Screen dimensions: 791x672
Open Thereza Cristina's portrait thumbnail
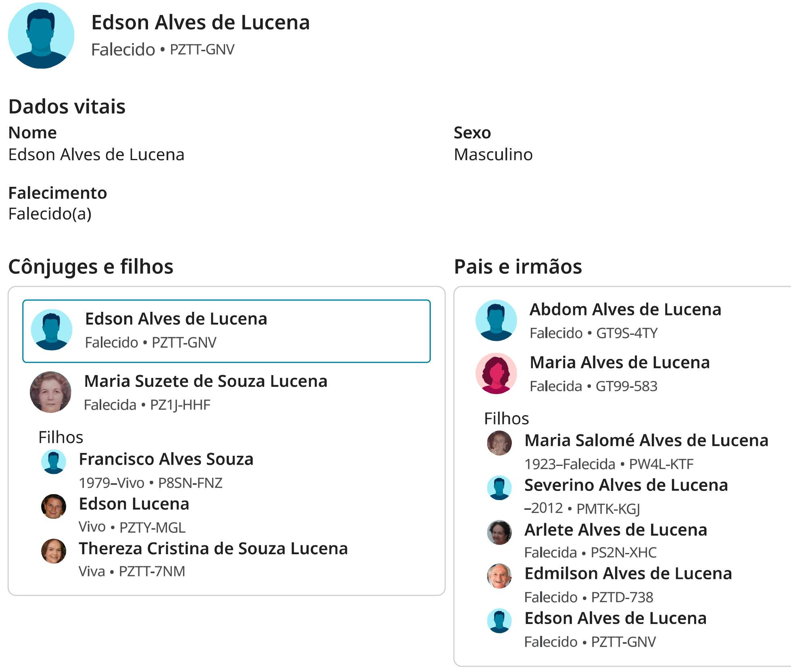[54, 551]
